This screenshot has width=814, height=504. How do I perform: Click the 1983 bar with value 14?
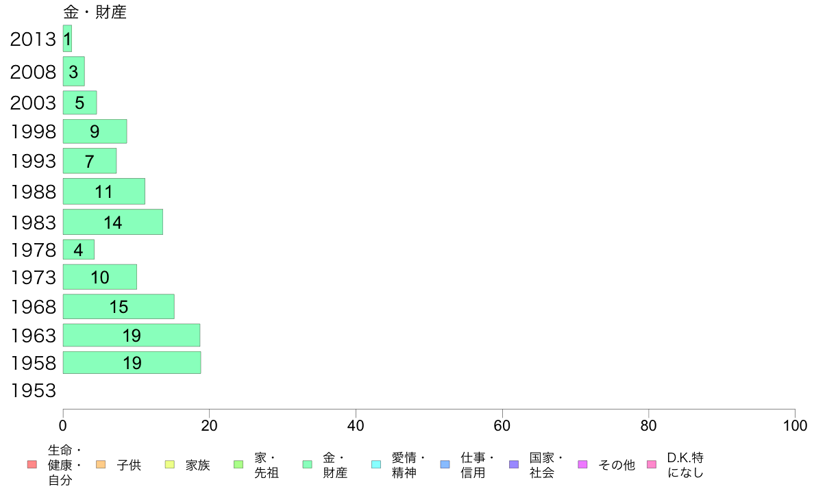(x=112, y=222)
